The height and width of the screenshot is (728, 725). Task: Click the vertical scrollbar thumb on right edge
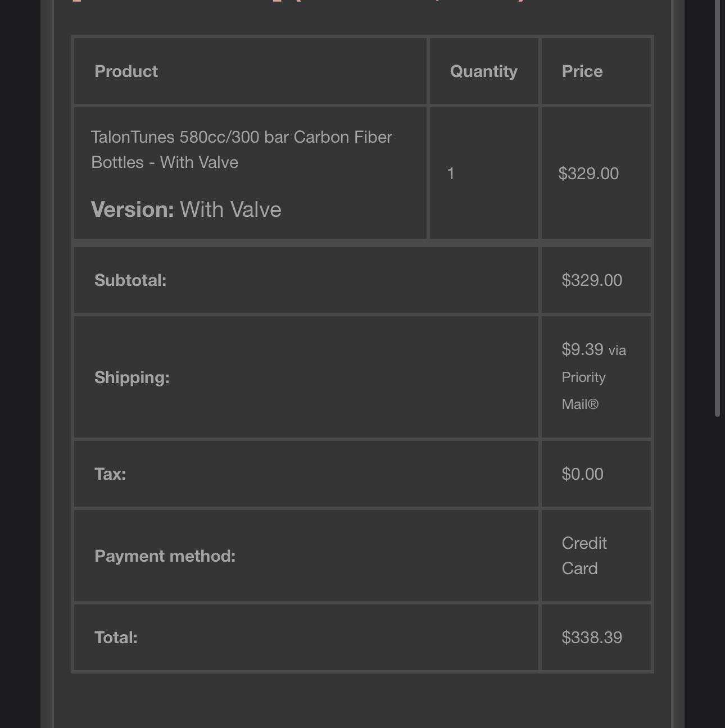717,208
